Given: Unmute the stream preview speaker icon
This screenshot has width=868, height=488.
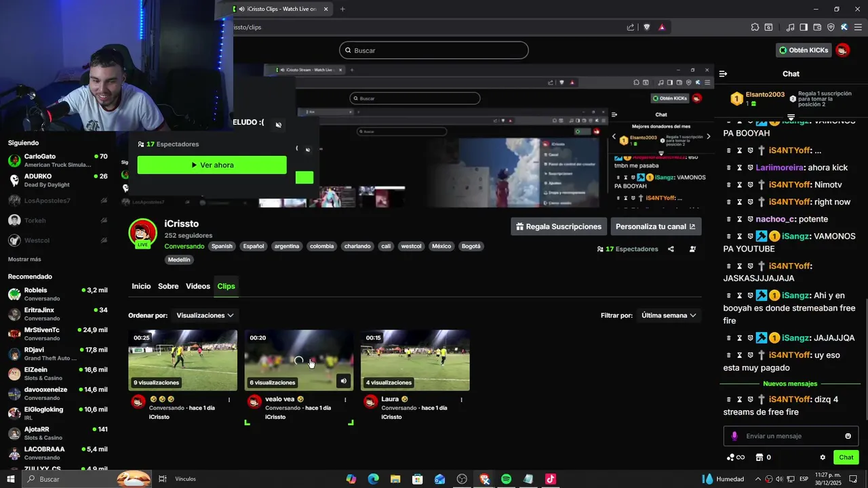Looking at the screenshot, I should [x=278, y=125].
